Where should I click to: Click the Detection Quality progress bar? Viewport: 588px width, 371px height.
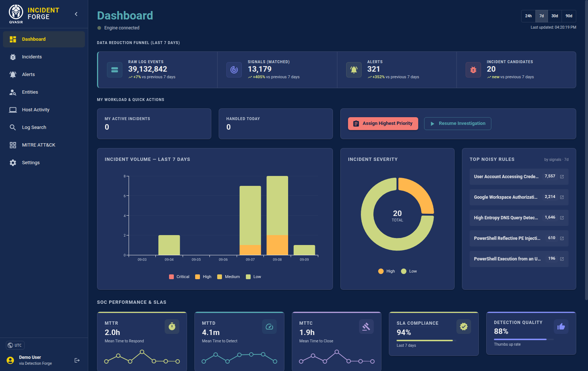point(524,339)
